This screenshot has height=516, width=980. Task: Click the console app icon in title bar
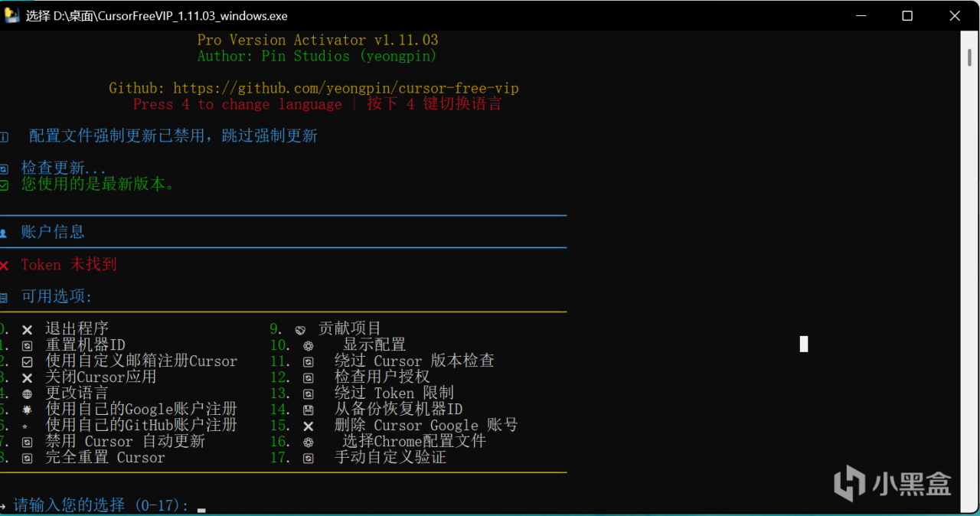(x=11, y=15)
